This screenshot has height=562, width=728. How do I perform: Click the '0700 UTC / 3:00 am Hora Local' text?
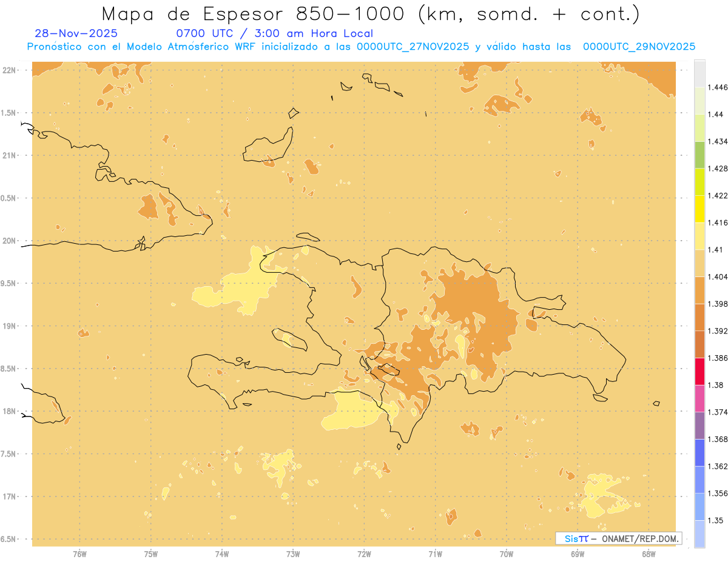pos(274,33)
